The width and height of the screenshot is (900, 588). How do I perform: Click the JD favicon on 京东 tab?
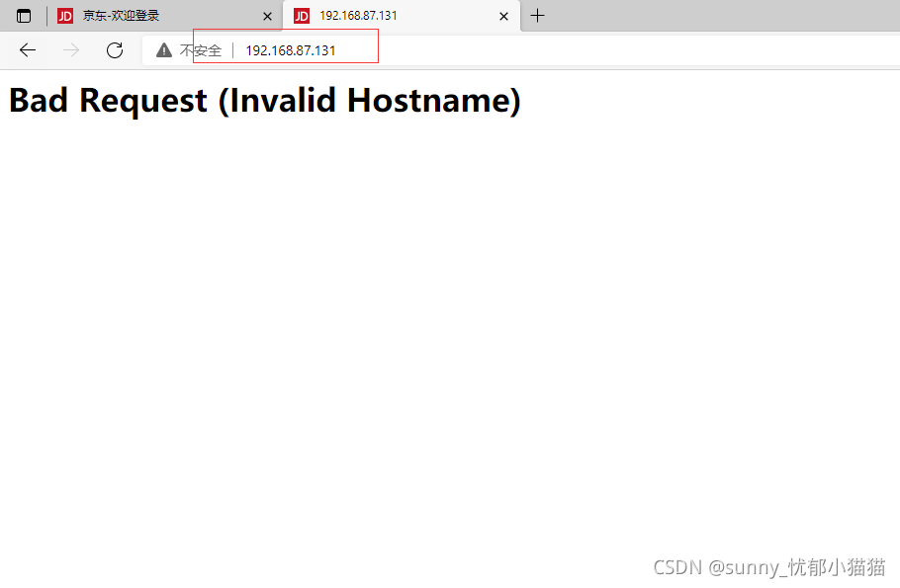(x=65, y=16)
